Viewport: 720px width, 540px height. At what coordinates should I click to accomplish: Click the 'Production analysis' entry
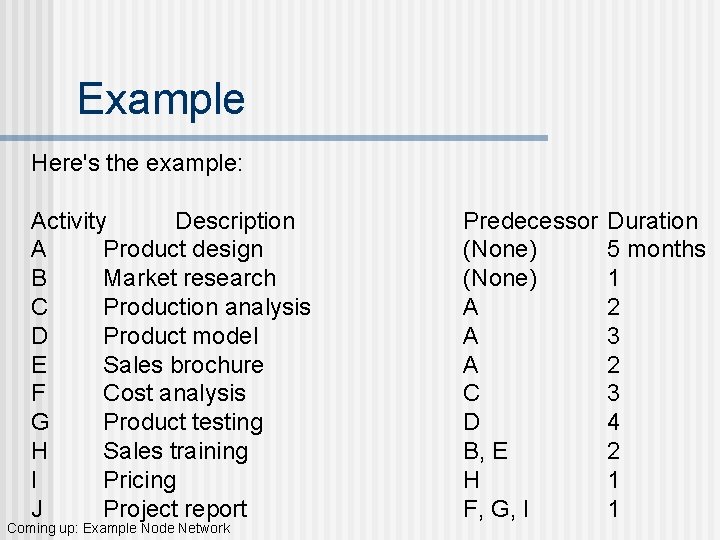point(207,308)
